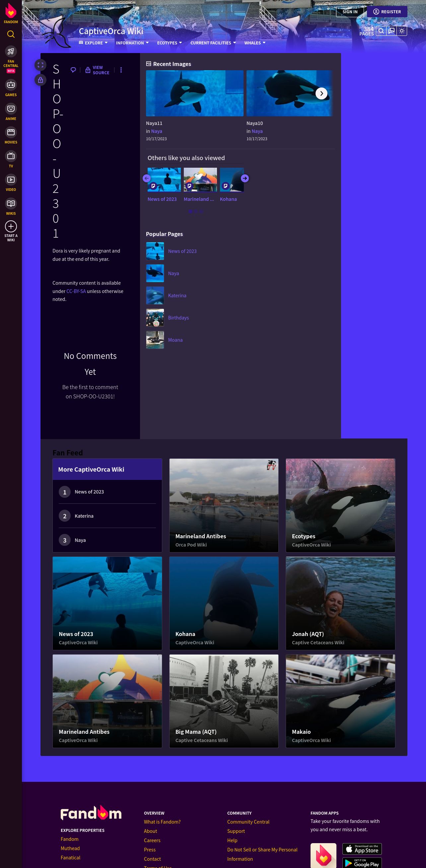
Task: Select first carousel pagination dot
Action: (x=190, y=211)
